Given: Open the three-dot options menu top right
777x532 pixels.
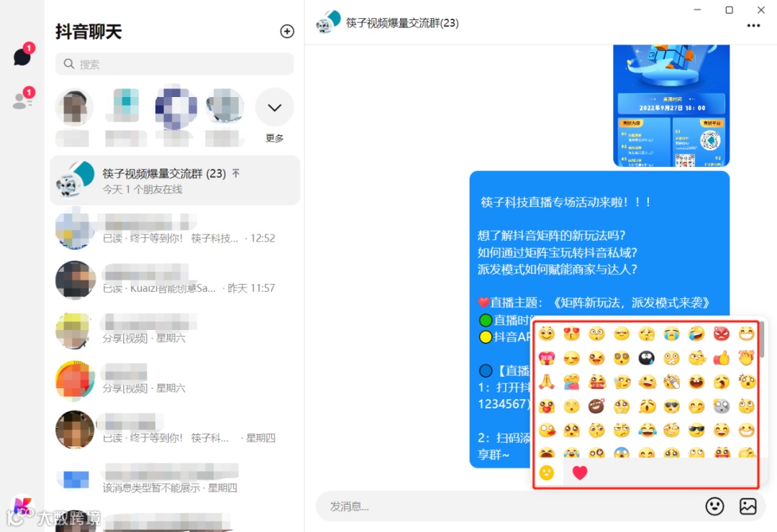Looking at the screenshot, I should 753,26.
